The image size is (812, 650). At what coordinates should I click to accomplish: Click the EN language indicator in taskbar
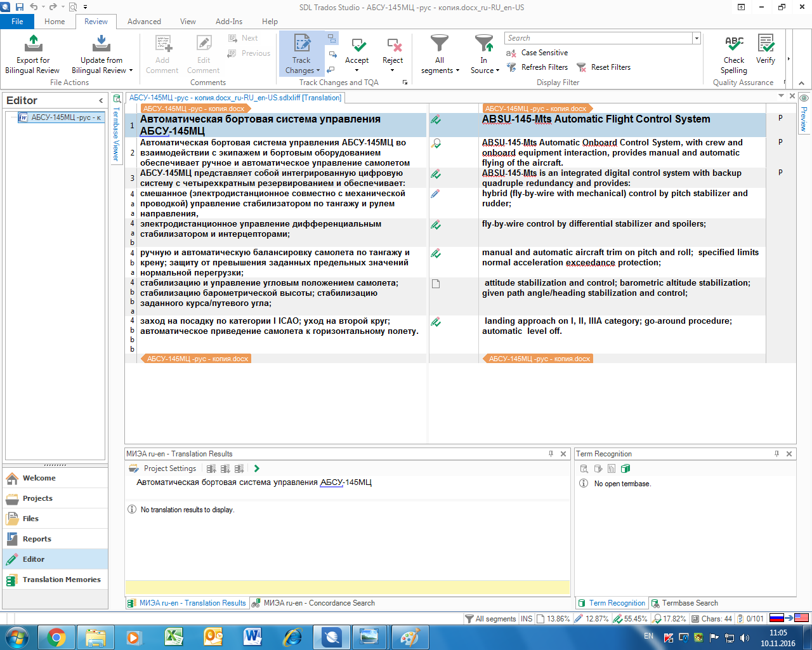pos(648,635)
